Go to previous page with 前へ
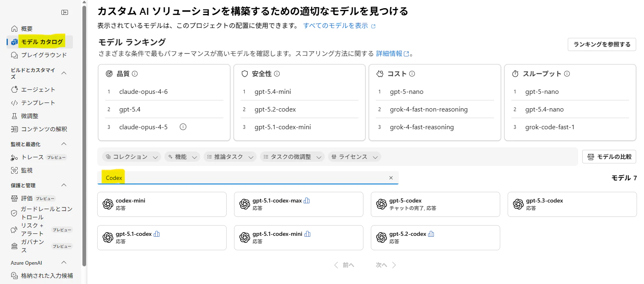Screen dimensions: 644x284 click(x=344, y=265)
